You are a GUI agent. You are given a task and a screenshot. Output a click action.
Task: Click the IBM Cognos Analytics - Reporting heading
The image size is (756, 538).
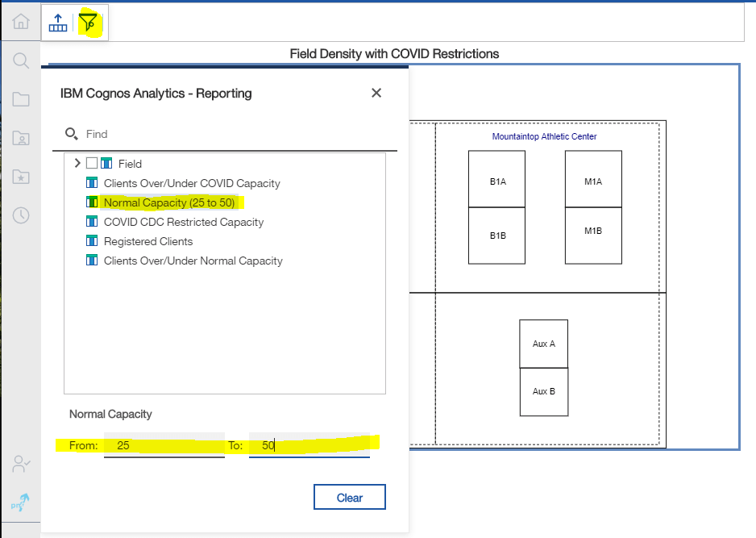coord(156,93)
